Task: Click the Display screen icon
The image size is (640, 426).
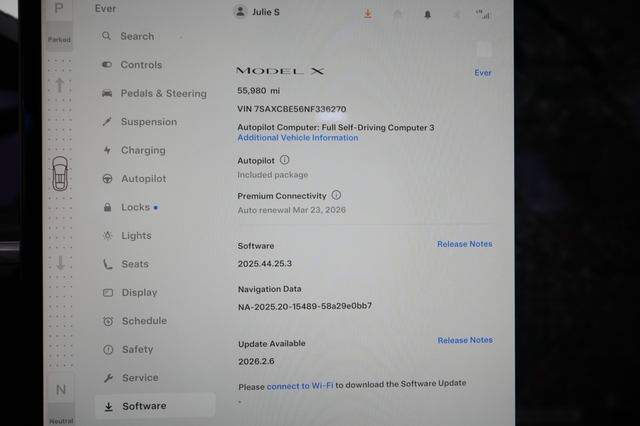Action: click(x=108, y=293)
